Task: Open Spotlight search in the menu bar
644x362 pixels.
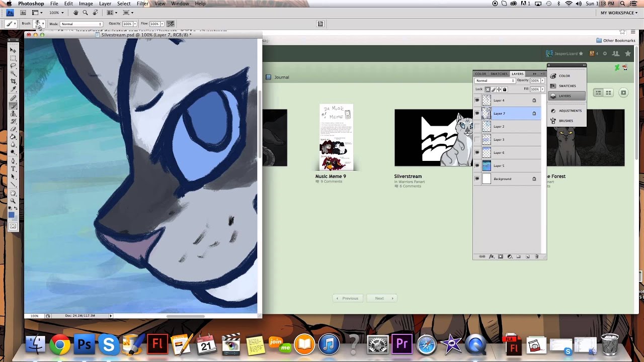Action: pyautogui.click(x=622, y=4)
